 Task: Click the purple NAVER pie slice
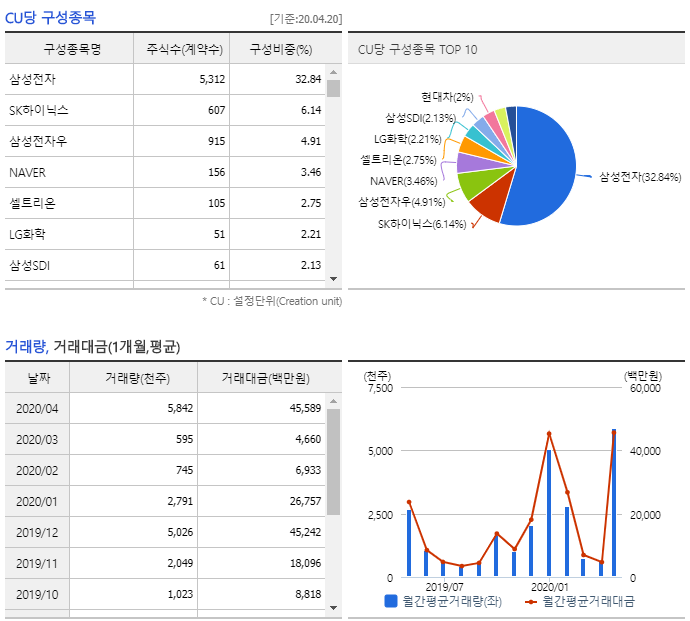click(477, 162)
